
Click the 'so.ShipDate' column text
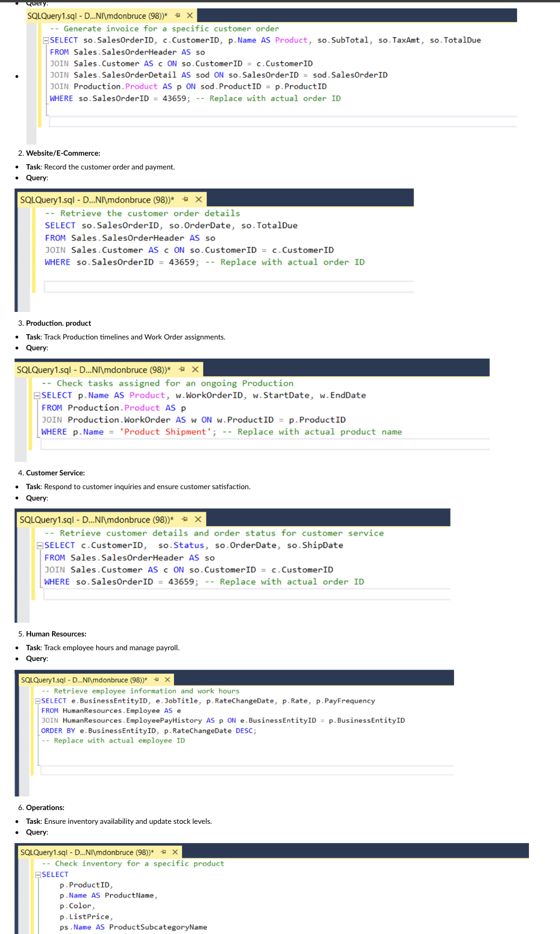(x=315, y=545)
